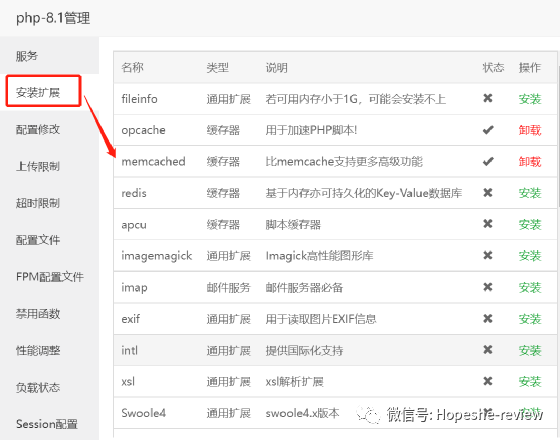Select the redis extension name
The image size is (560, 440).
134,193
